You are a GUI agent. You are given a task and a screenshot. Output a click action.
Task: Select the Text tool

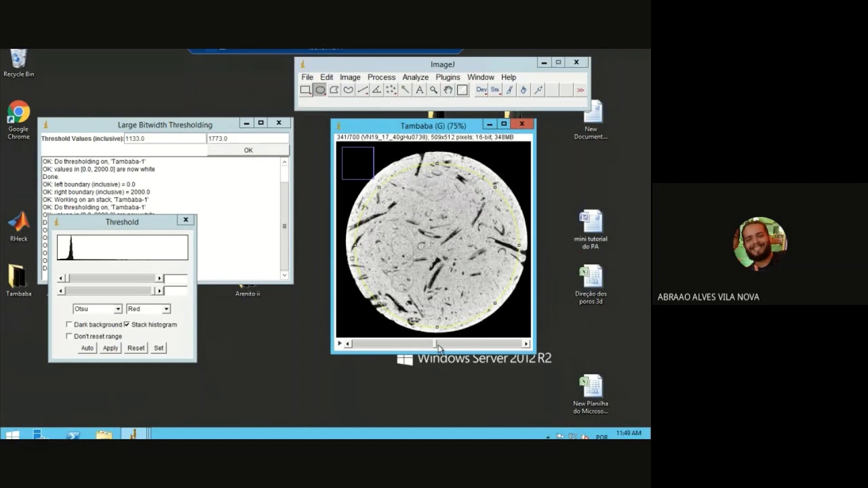[420, 90]
